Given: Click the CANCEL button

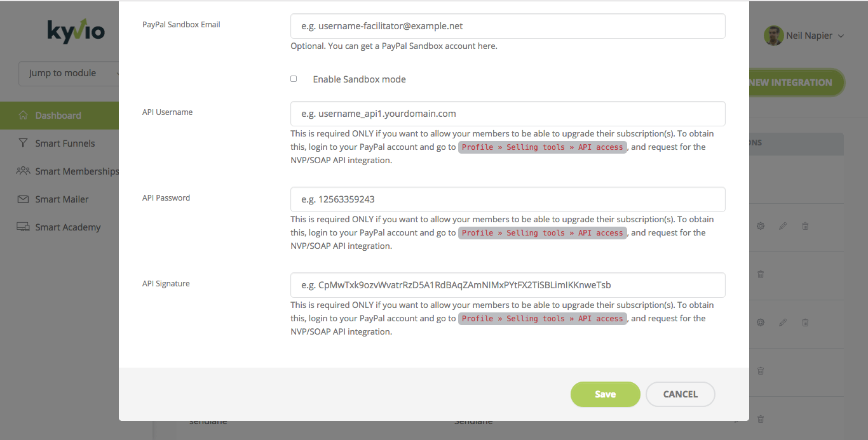Looking at the screenshot, I should [x=681, y=394].
